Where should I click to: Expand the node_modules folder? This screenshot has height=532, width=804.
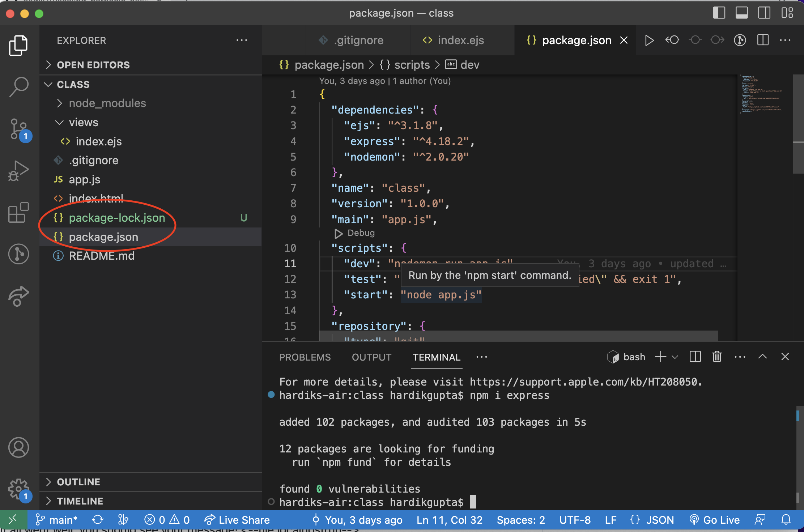(x=60, y=103)
